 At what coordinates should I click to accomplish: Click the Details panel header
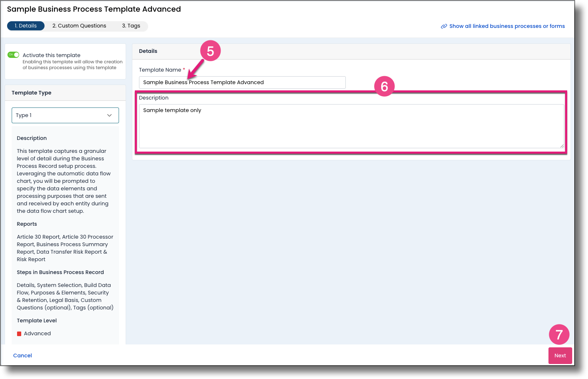tap(351, 51)
